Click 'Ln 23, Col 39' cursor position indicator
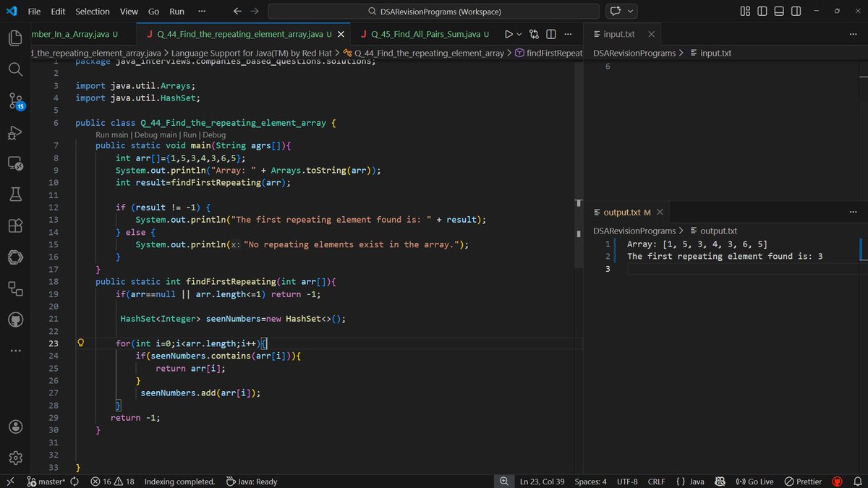Screen dimensions: 868x488 click(x=542, y=481)
